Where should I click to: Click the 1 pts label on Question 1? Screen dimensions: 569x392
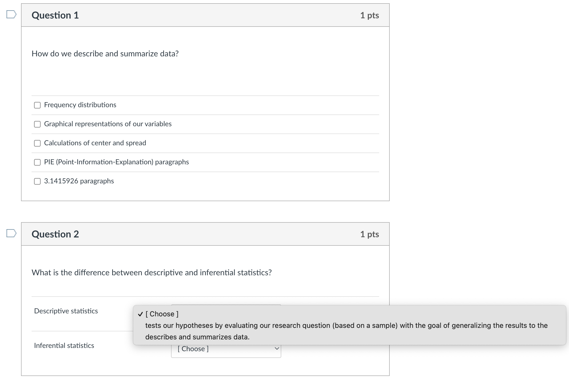pos(369,15)
